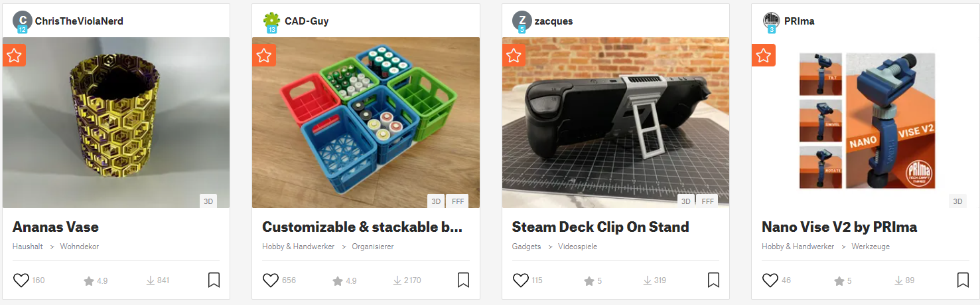Open the battery crates thumbnail image
Viewport: 980px width, 305px height.
[366, 122]
